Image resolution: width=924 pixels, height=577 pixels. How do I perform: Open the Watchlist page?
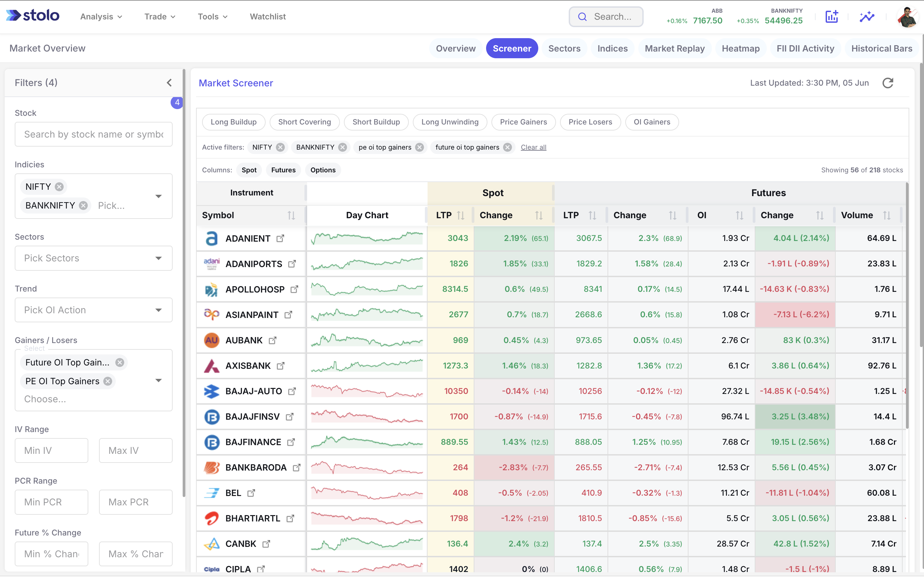268,16
